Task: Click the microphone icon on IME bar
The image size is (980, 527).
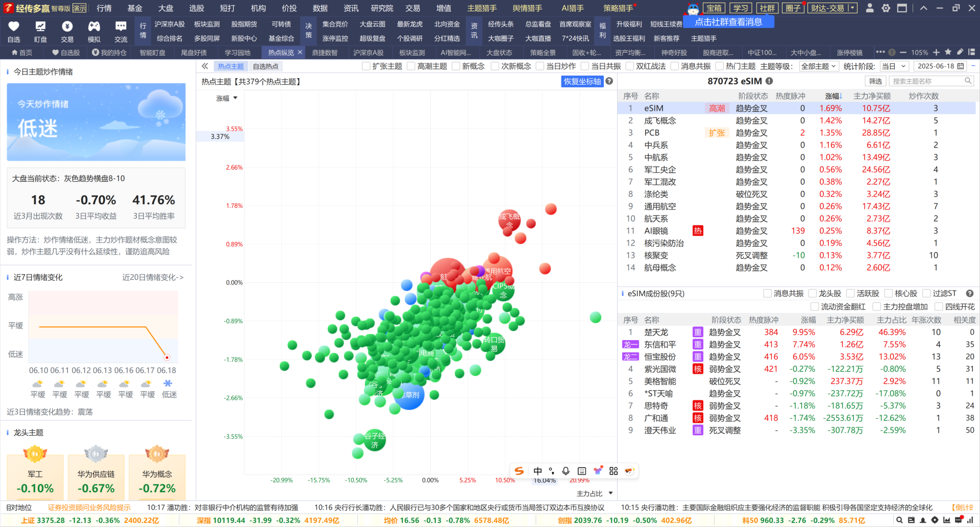Action: pos(566,471)
